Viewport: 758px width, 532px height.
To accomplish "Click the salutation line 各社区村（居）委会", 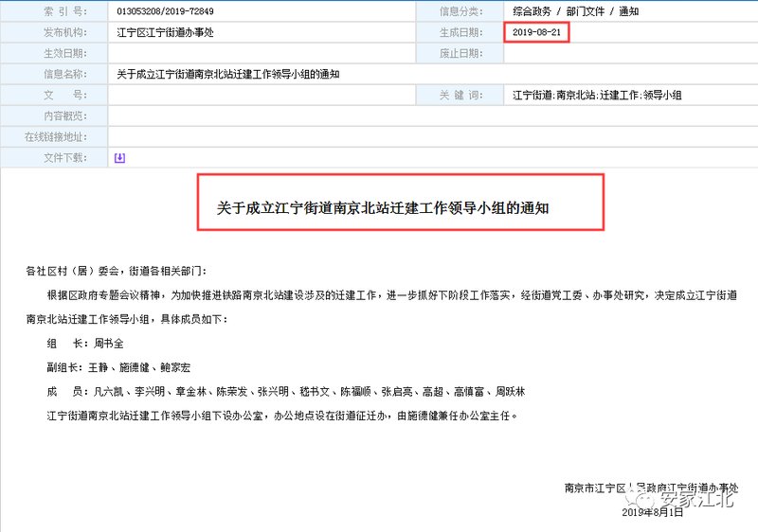I will click(116, 271).
